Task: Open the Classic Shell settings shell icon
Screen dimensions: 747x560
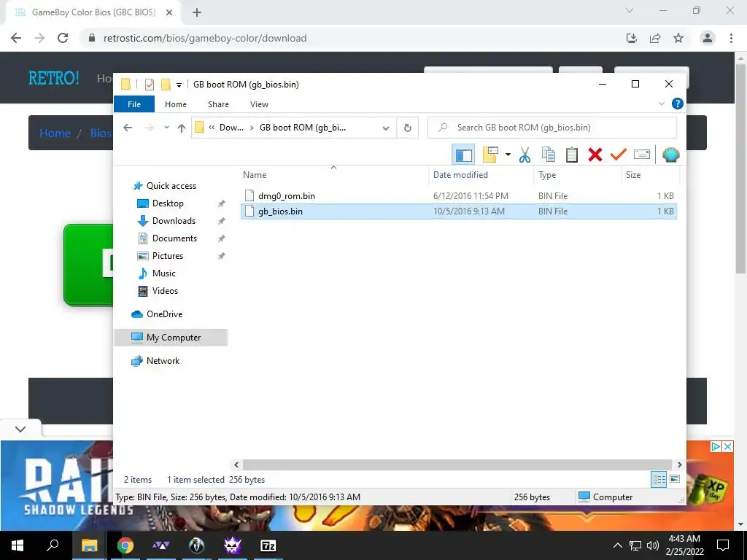Action: [x=671, y=155]
